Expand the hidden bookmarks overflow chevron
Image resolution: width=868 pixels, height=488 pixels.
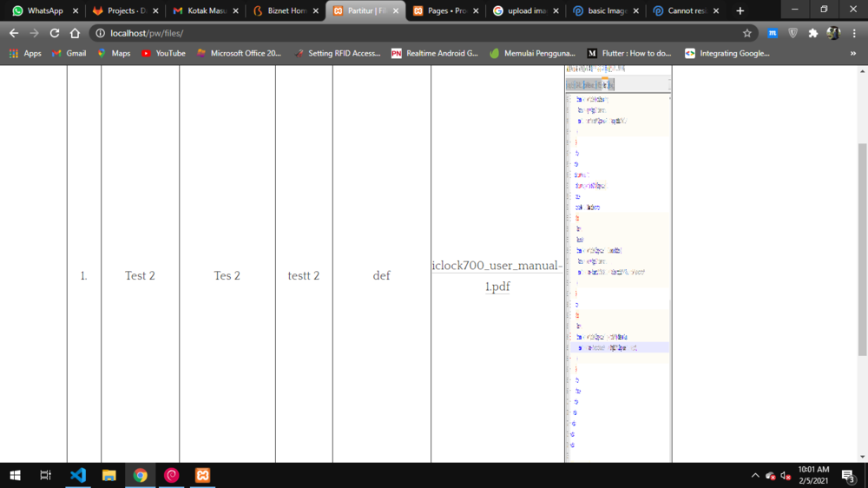(852, 53)
